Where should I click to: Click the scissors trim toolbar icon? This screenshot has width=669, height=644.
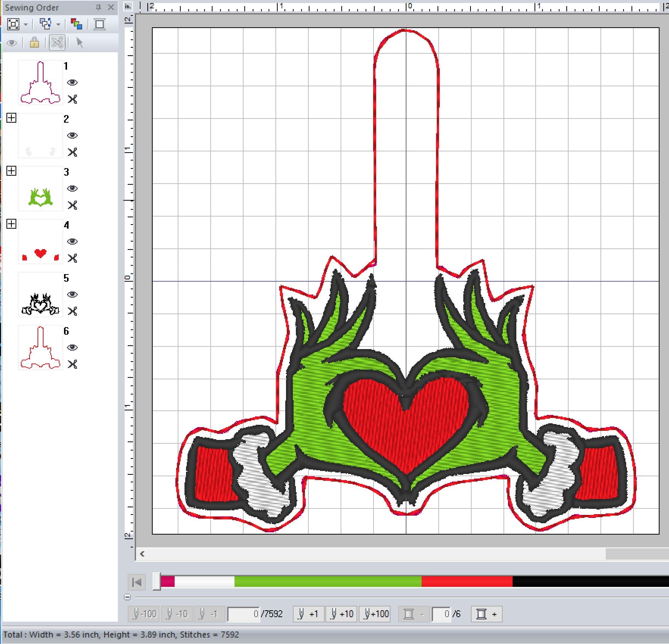57,42
